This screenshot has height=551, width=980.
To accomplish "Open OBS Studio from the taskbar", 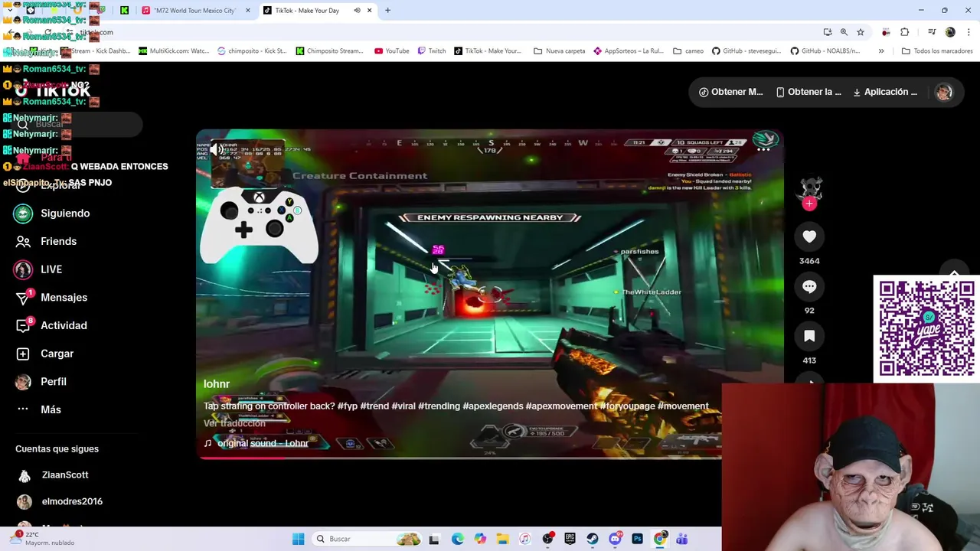I will [x=547, y=540].
